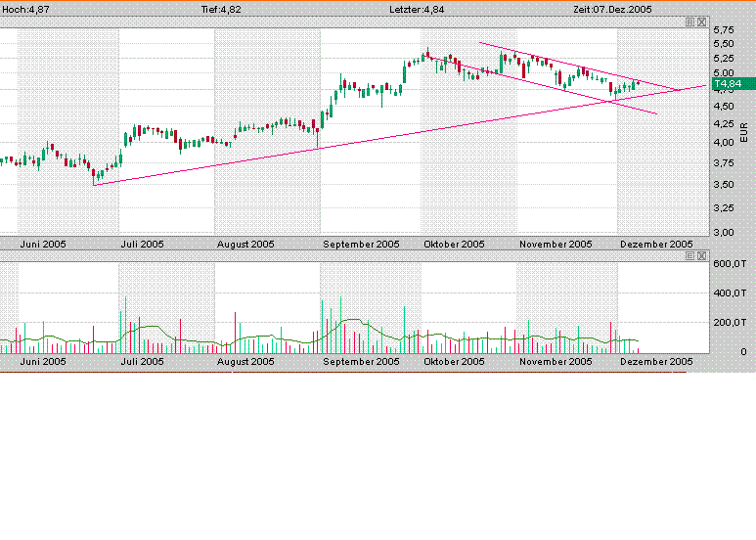This screenshot has height=540, width=756.
Task: Click the 400,0T volume axis label
Action: point(730,293)
